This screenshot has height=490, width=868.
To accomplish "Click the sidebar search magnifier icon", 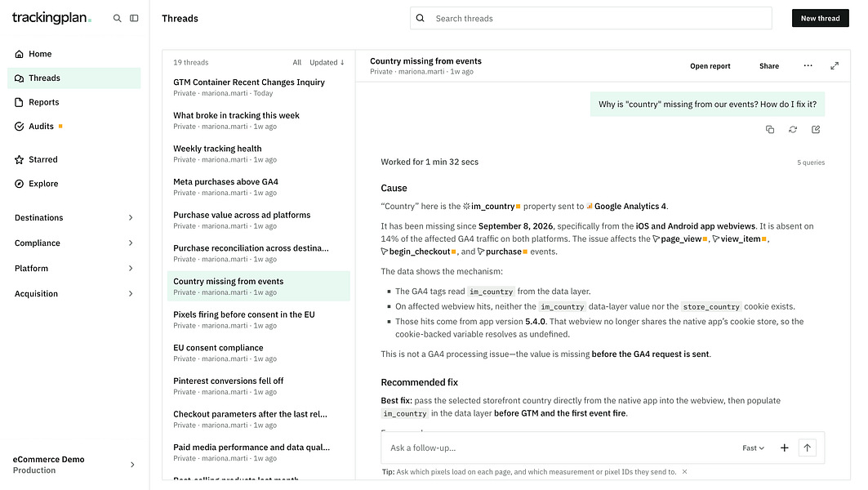I will tap(117, 18).
